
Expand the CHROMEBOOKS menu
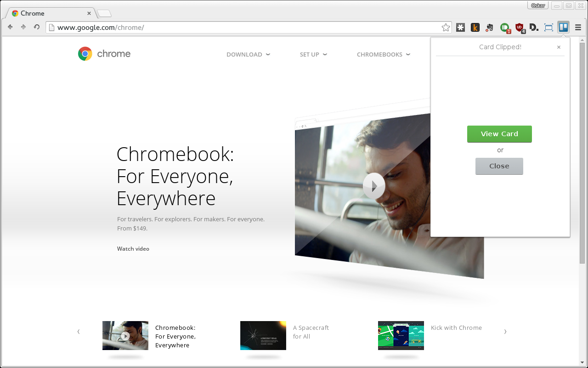click(383, 54)
